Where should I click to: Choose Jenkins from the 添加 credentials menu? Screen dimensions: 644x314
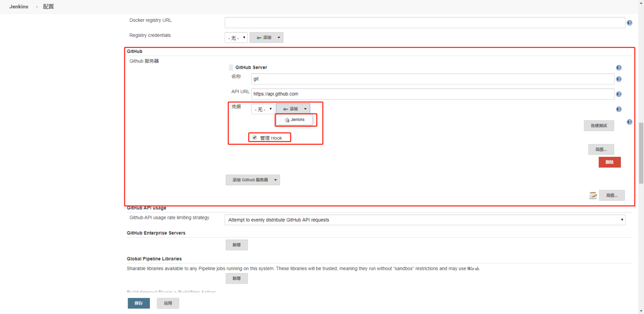coord(295,120)
